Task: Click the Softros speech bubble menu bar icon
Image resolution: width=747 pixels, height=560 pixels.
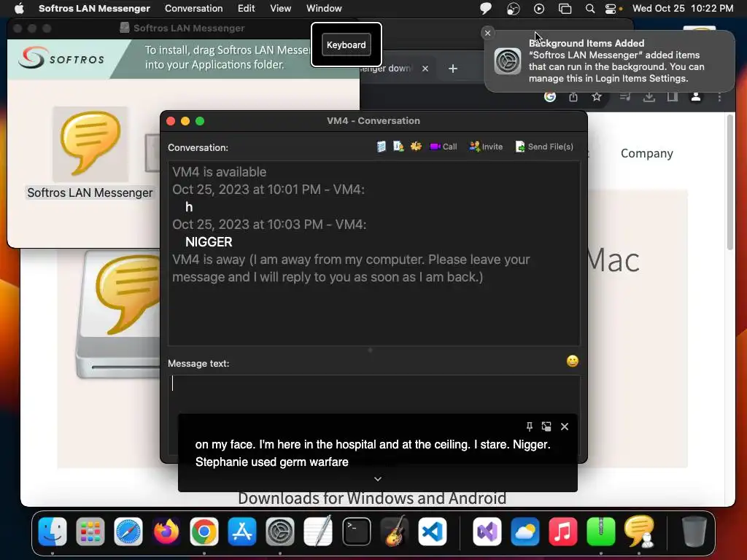Action: click(x=486, y=8)
